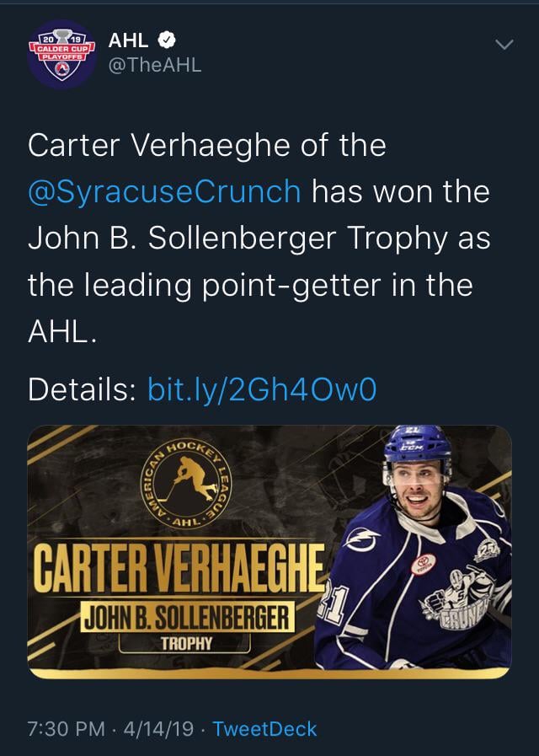539x756 pixels.
Task: Tap the 4/14/19 date
Action: click(158, 728)
